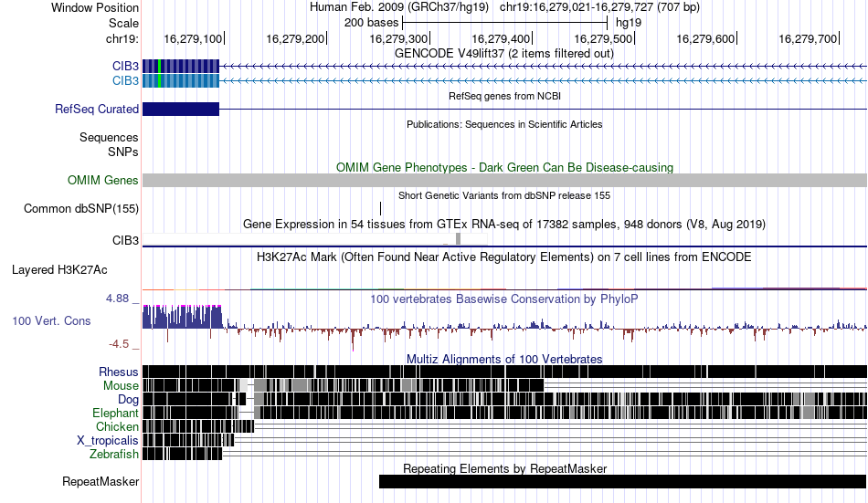Click the -4.5 PhyloP lower limit
868x503 pixels.
click(x=119, y=344)
